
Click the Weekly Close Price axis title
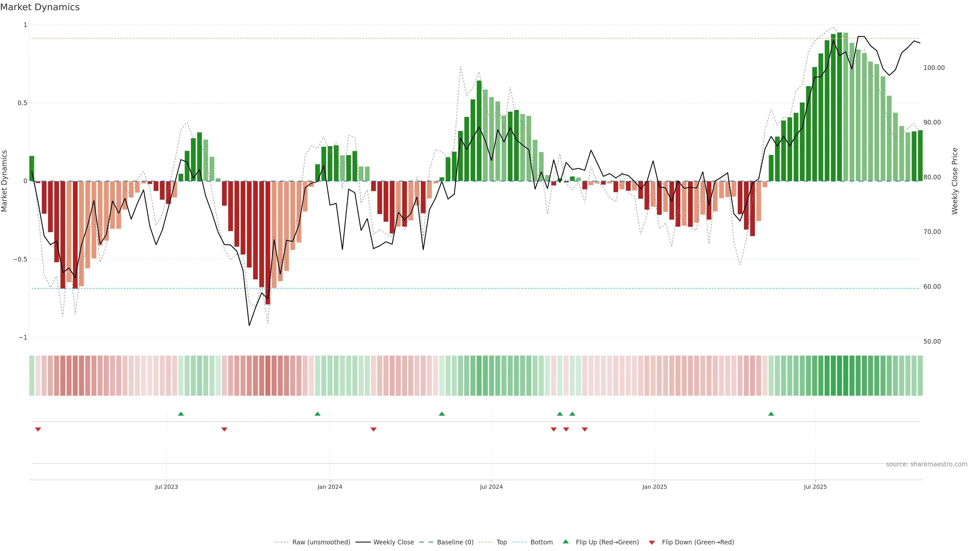pos(954,181)
